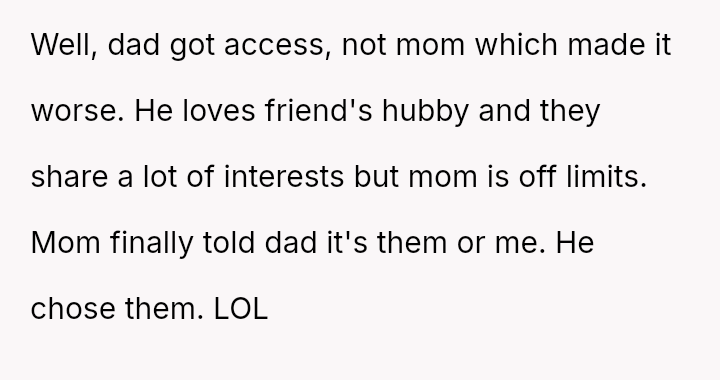
Task: Click the word "LOL" ending the paragraph
Action: 241,309
